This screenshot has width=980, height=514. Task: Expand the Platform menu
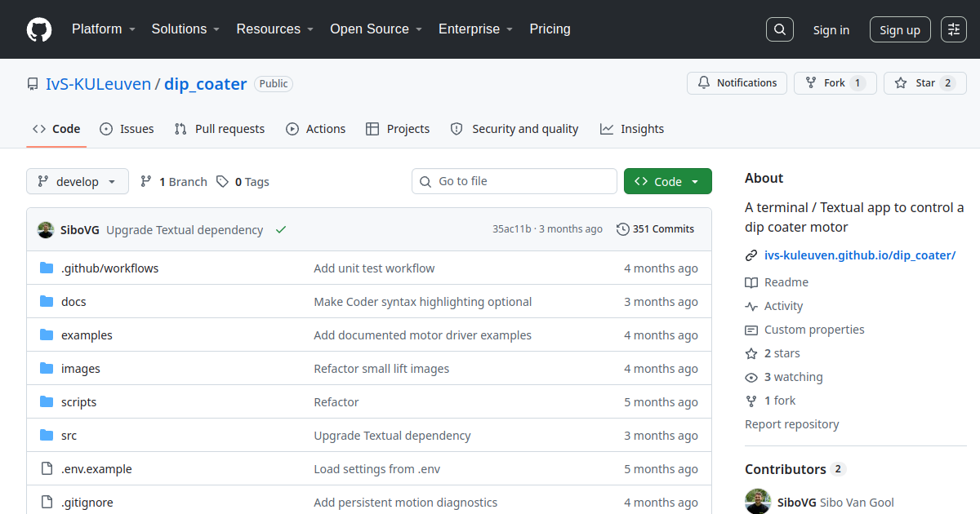pos(103,29)
